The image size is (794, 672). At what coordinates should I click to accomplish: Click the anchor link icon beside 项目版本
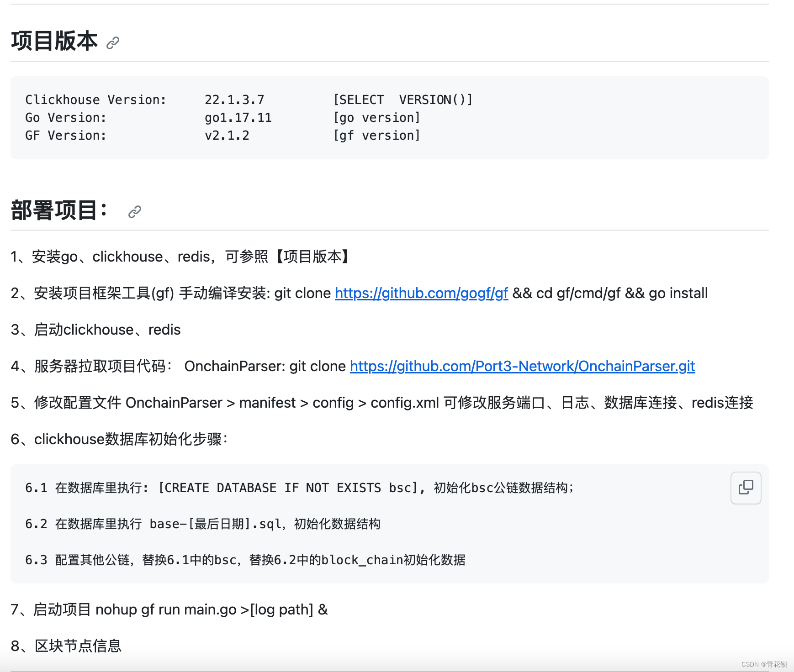[113, 43]
